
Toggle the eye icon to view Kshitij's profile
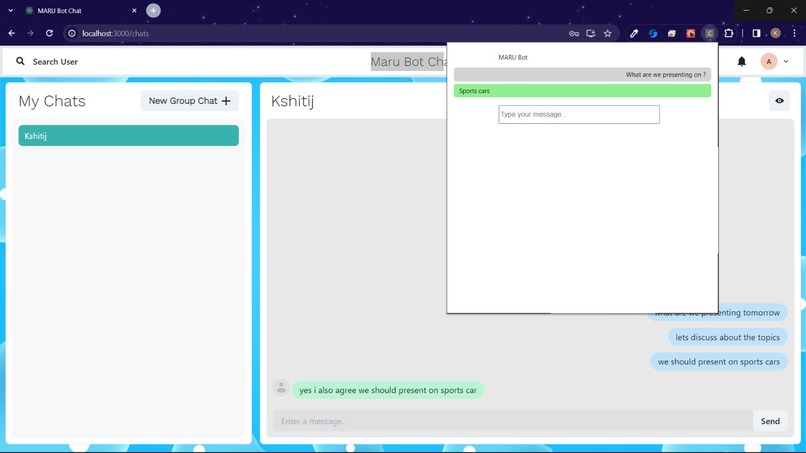779,101
